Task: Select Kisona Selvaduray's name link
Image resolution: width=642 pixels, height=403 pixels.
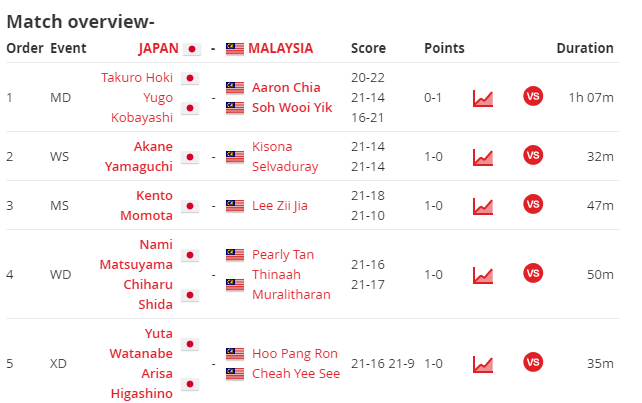Action: coord(285,156)
